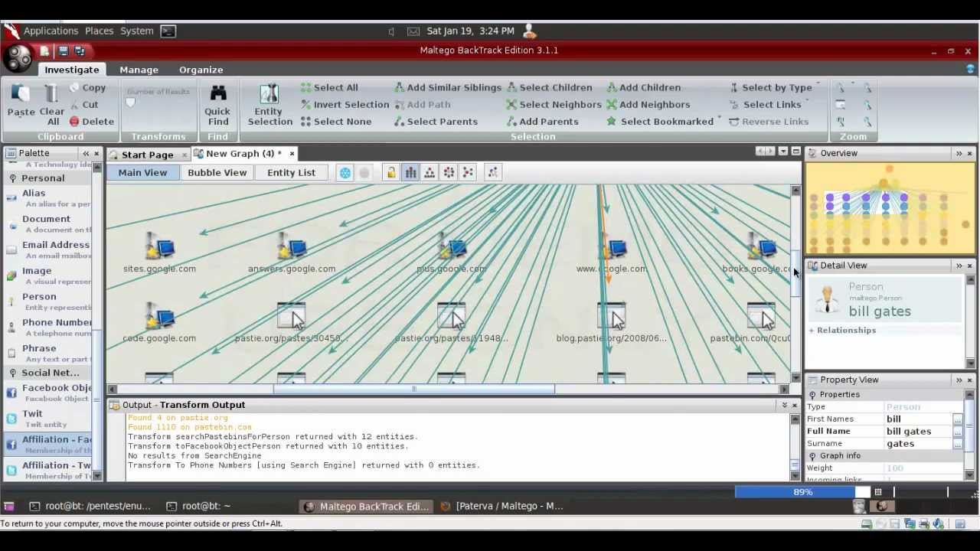Viewport: 980px width, 551px height.
Task: Select the New Graph (4) tab
Action: [x=243, y=153]
